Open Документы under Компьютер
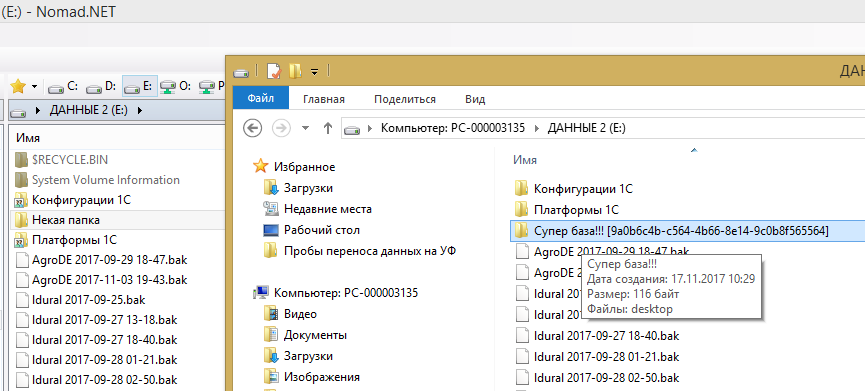The image size is (865, 391). pyautogui.click(x=316, y=335)
